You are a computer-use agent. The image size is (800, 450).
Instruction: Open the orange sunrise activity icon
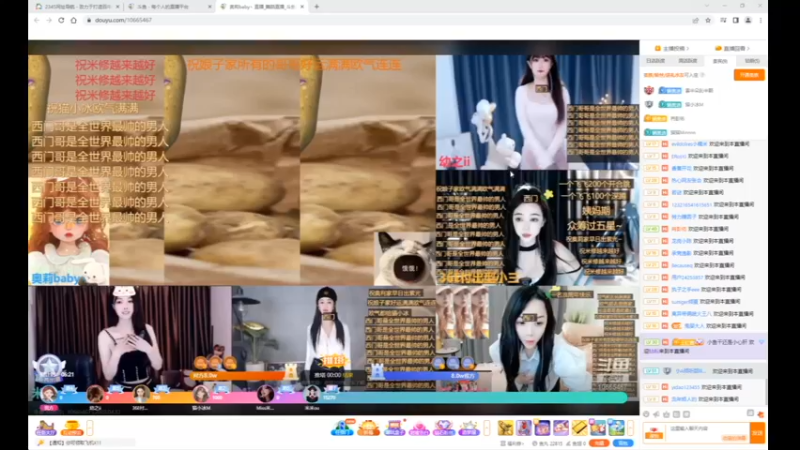pos(368,428)
